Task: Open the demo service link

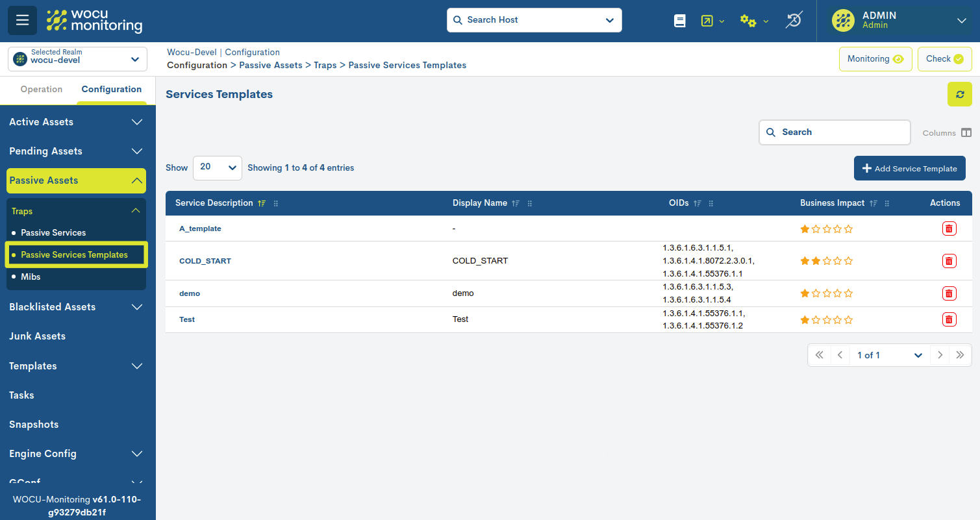Action: pyautogui.click(x=190, y=293)
